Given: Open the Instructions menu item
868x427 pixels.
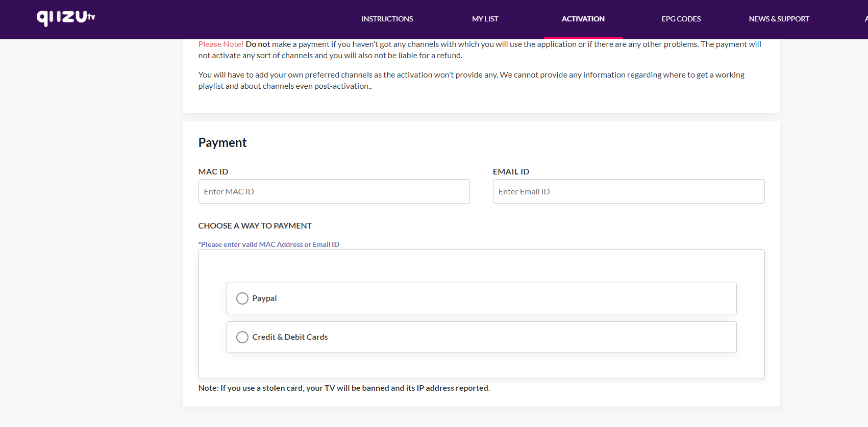Looking at the screenshot, I should pos(387,19).
